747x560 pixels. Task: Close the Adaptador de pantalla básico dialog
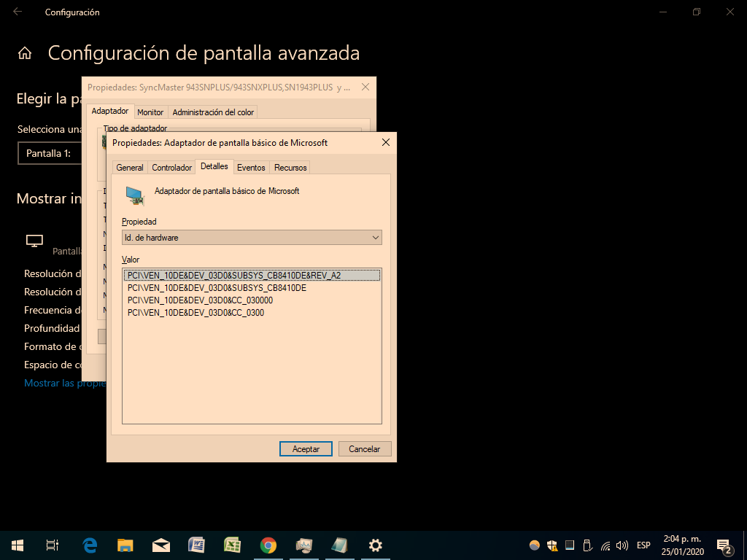coord(386,142)
